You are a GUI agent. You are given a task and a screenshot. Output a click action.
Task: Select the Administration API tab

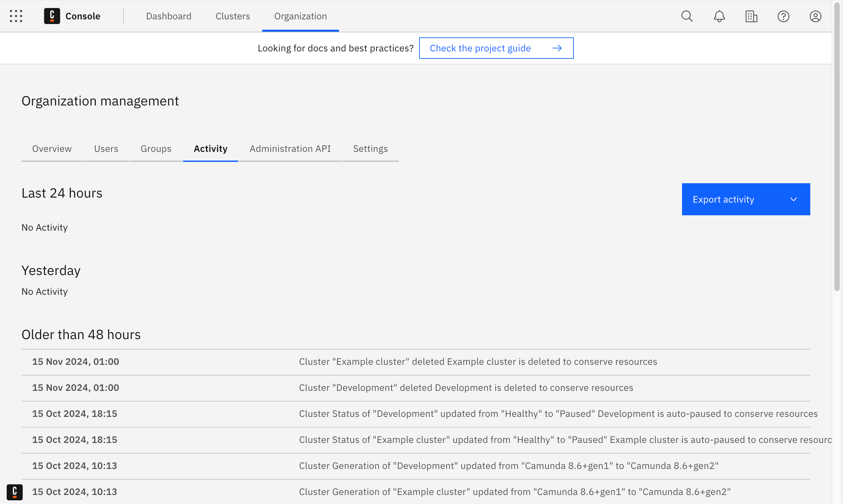tap(290, 148)
